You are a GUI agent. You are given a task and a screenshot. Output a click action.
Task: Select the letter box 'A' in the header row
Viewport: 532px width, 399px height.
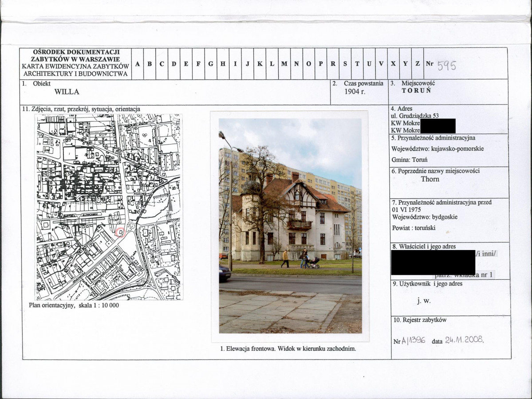pyautogui.click(x=138, y=64)
